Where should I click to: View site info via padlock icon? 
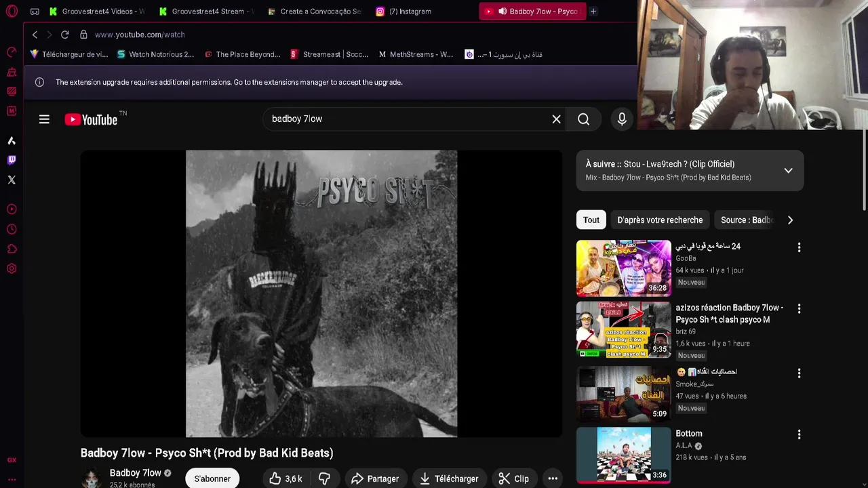click(83, 35)
